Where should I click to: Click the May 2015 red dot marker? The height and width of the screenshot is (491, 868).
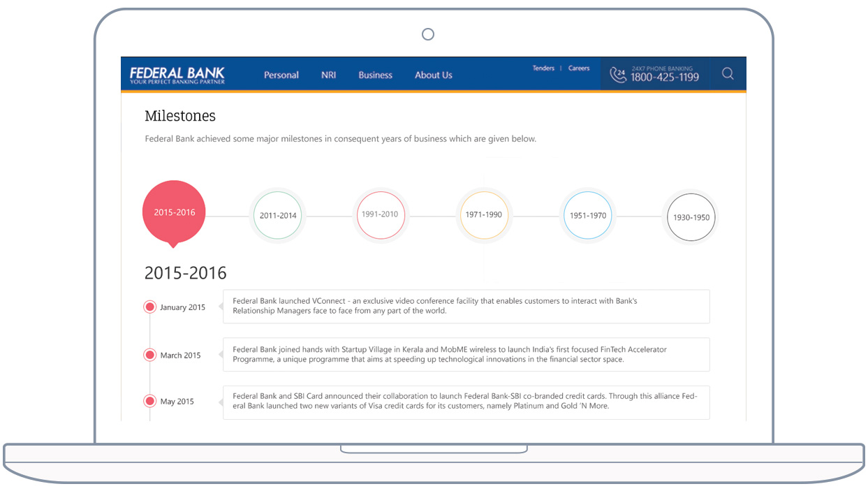point(149,401)
